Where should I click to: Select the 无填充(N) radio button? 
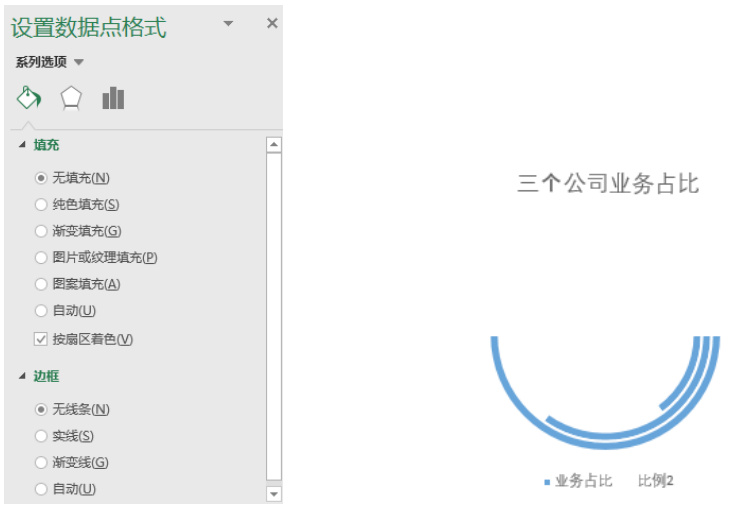click(41, 178)
